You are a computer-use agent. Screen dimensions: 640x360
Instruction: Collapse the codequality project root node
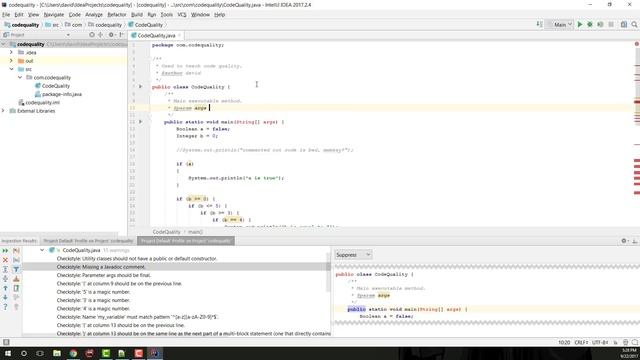tap(4, 44)
